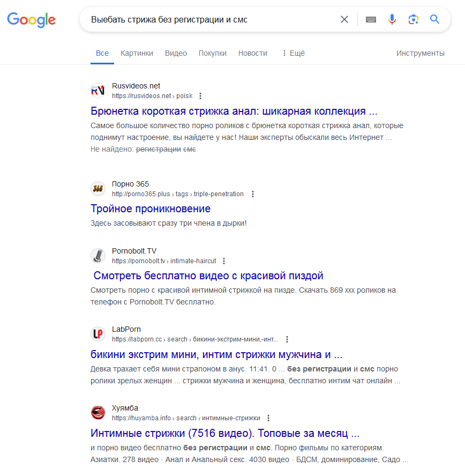Expand the "Ещё" more options menu
465x476 pixels.
click(x=293, y=53)
